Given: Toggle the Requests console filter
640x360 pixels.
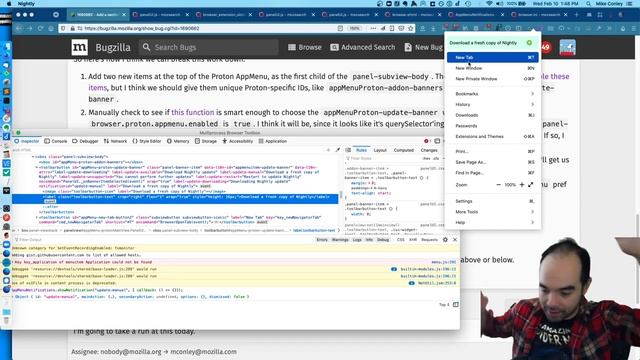Looking at the screenshot, I should click(429, 240).
